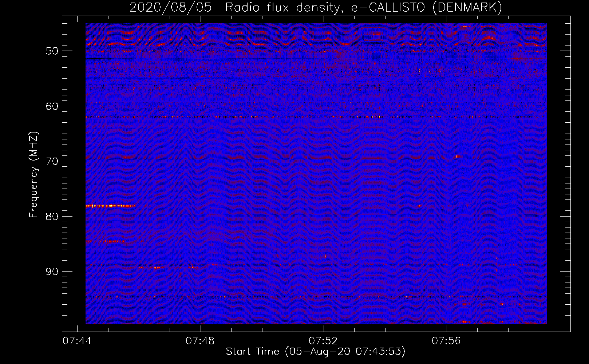Image resolution: width=589 pixels, height=364 pixels.
Task: Click the '80' frequency tick label on the left axis
Action: (x=52, y=217)
